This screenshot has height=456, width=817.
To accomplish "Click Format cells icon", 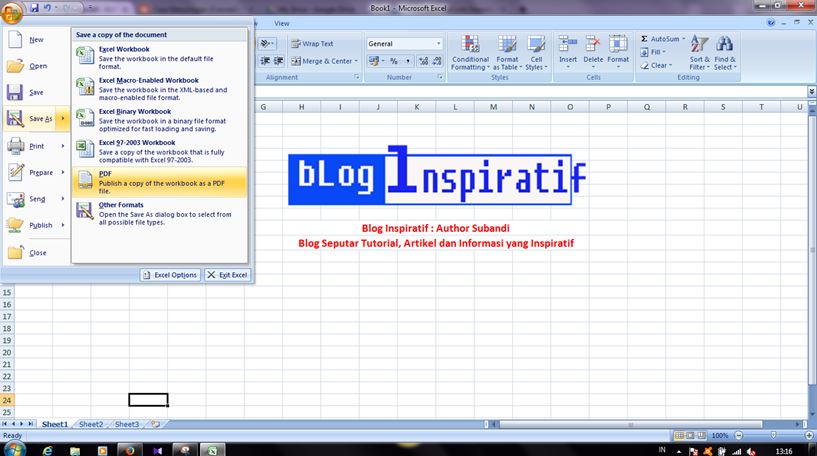I will (x=618, y=45).
